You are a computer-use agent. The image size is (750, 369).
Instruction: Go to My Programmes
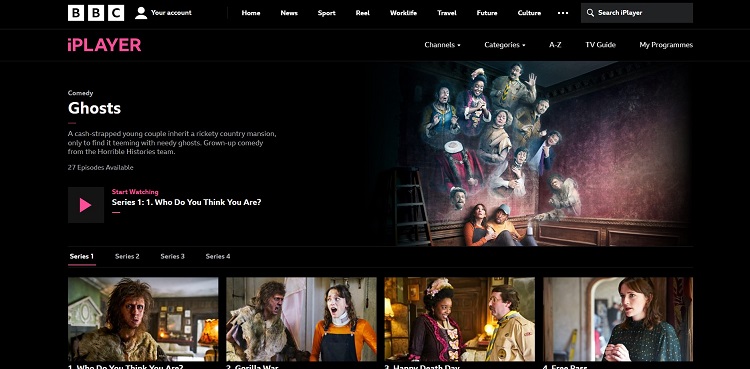tap(666, 45)
